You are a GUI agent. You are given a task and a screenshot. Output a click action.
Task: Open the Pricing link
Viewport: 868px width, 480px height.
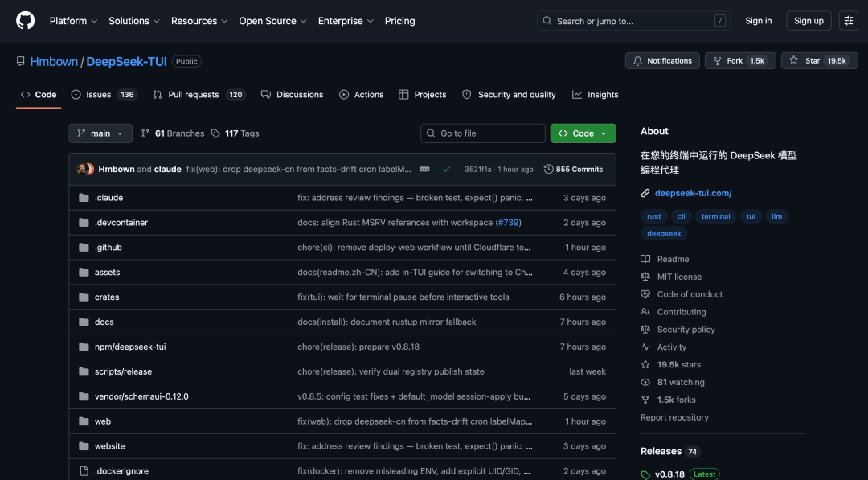point(399,21)
